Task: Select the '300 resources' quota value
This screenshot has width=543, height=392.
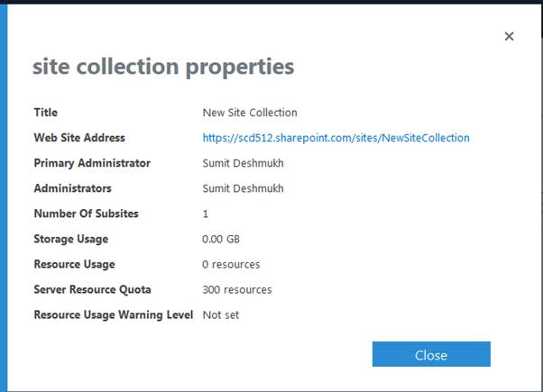Action: coord(237,289)
